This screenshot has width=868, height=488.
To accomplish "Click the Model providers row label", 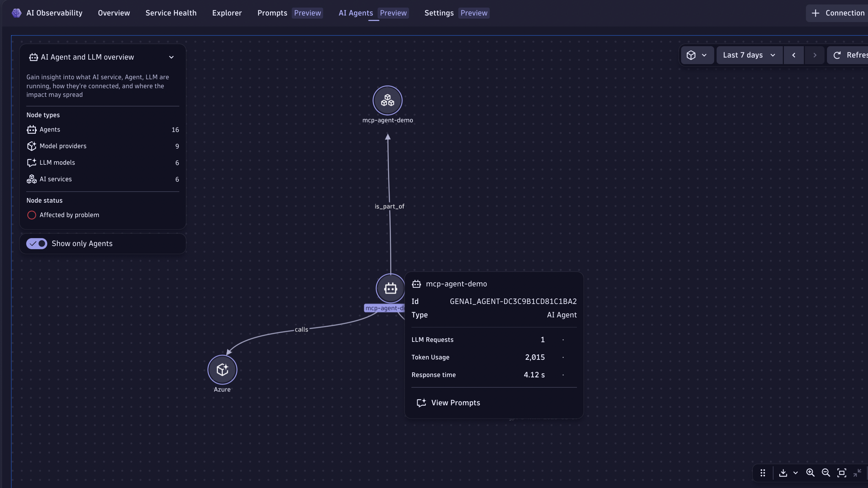I will pyautogui.click(x=63, y=146).
